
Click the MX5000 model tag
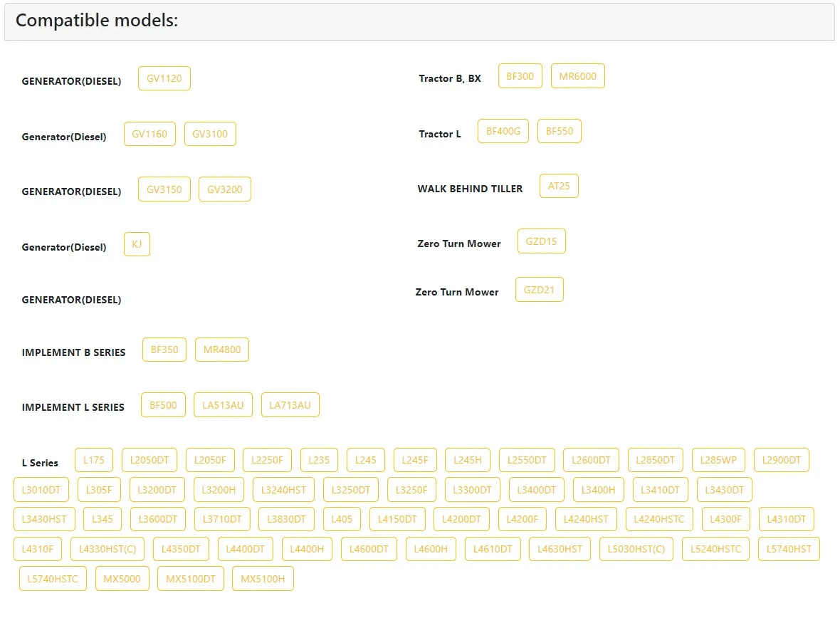122,579
